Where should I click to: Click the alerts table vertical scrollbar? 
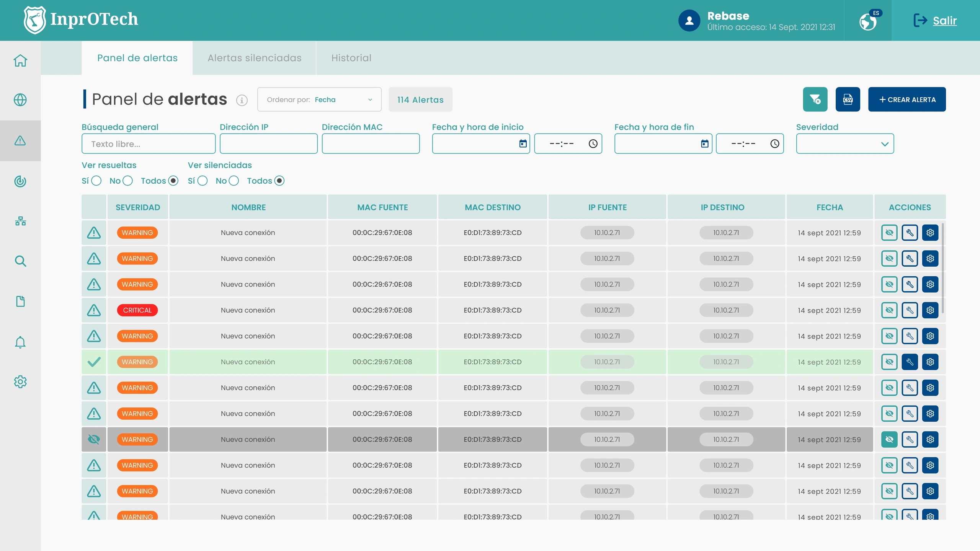(942, 268)
